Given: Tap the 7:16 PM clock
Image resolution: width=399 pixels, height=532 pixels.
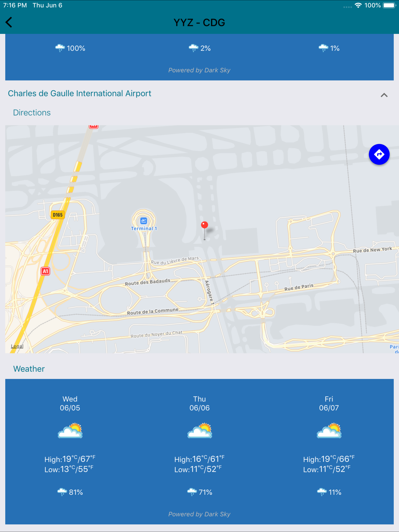Looking at the screenshot, I should [15, 5].
